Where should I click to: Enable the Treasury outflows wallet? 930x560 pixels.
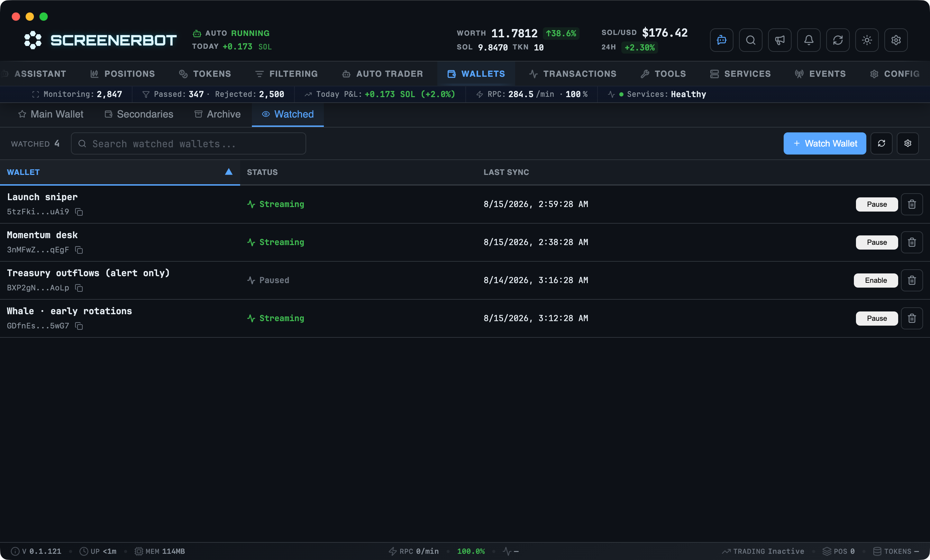click(x=876, y=281)
